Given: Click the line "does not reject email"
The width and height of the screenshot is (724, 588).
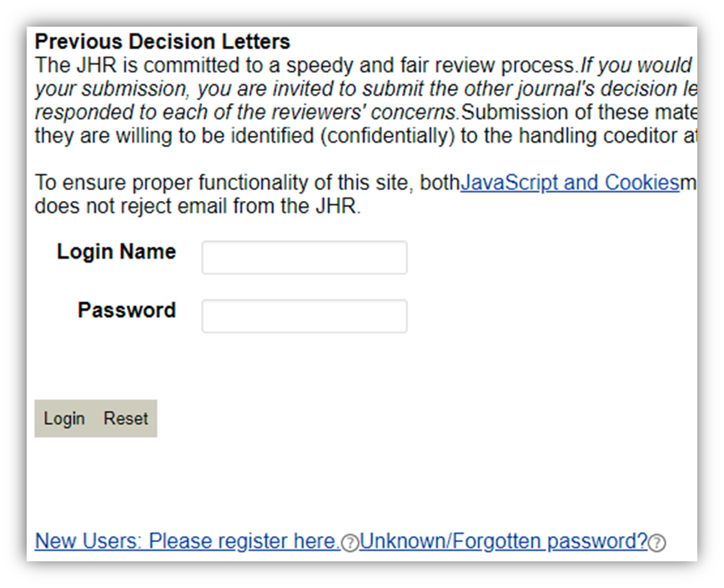Looking at the screenshot, I should point(198,206).
